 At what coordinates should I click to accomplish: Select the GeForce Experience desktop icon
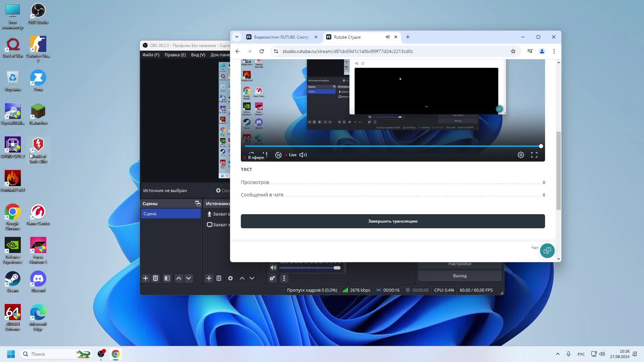point(12,250)
